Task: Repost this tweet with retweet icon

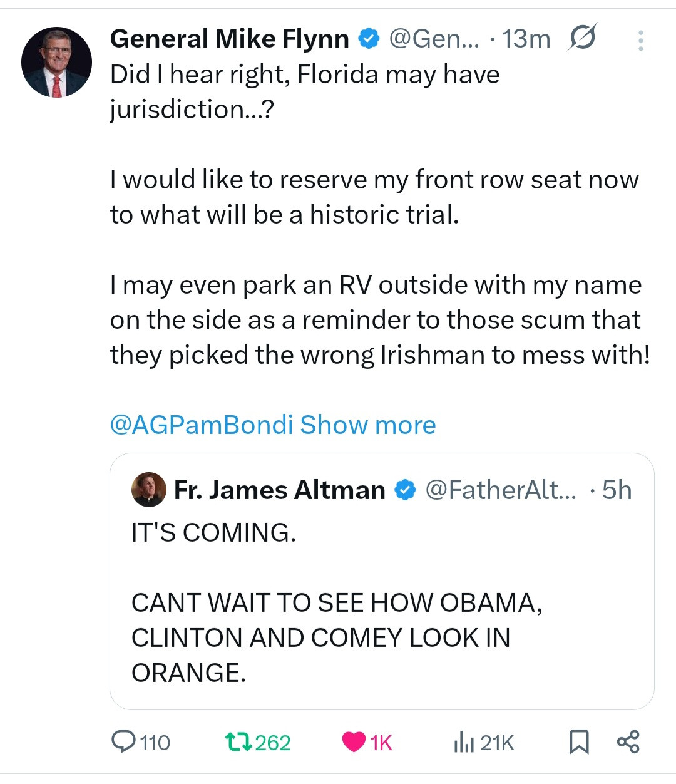Action: tap(238, 742)
